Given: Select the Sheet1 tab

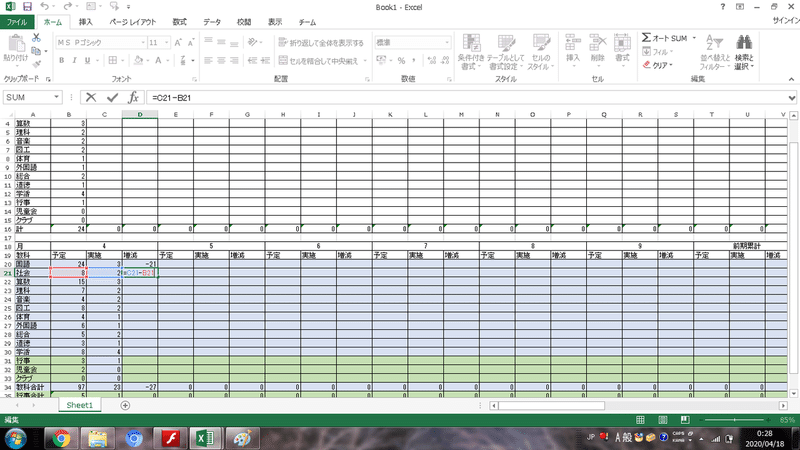Looking at the screenshot, I should click(x=80, y=405).
